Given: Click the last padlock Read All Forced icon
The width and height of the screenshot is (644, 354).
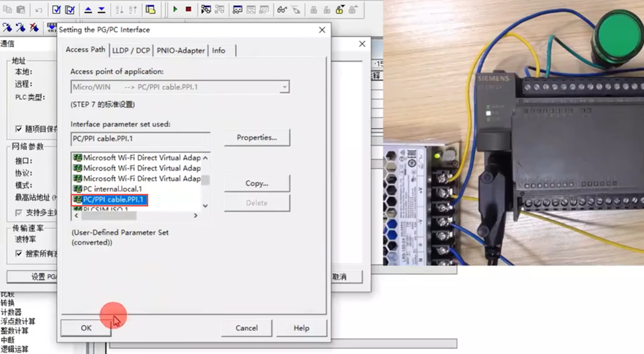Looking at the screenshot, I should click(x=353, y=10).
